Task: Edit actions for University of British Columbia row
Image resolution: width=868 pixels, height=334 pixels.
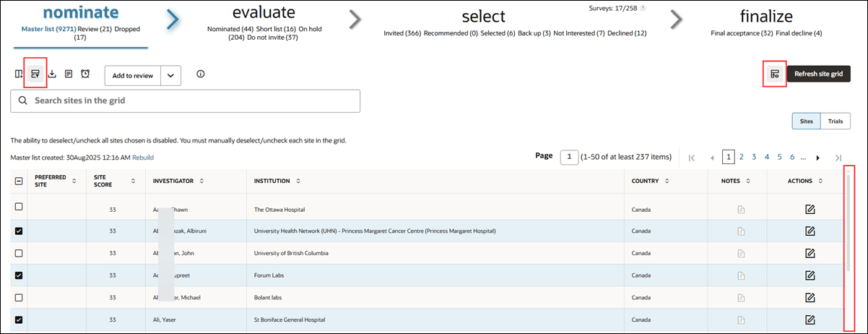Action: (810, 253)
